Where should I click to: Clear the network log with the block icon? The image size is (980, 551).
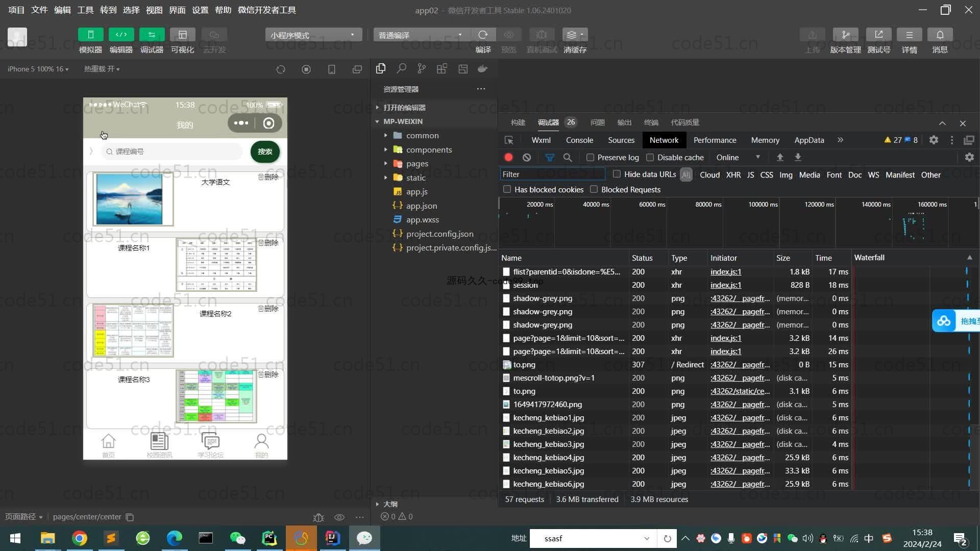[527, 158]
